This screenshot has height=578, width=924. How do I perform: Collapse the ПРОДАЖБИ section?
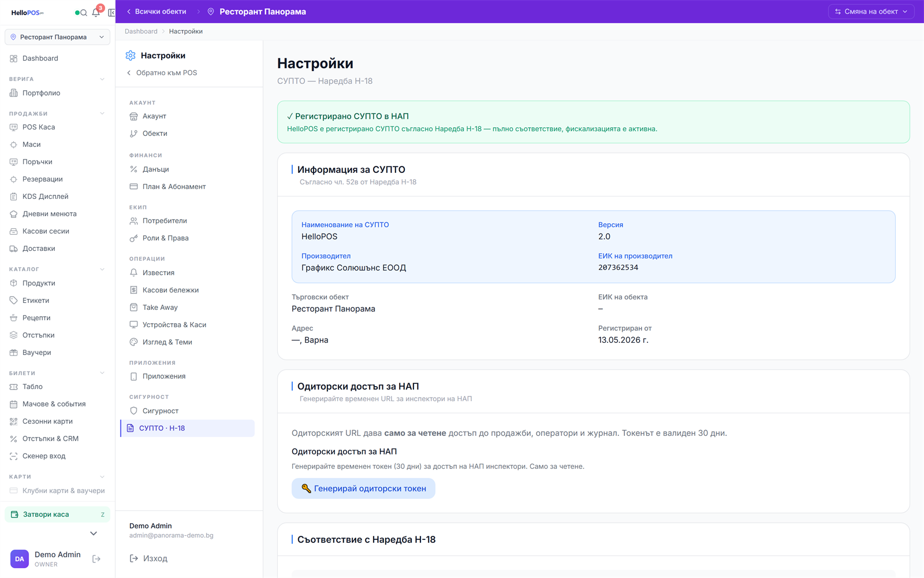coord(102,114)
